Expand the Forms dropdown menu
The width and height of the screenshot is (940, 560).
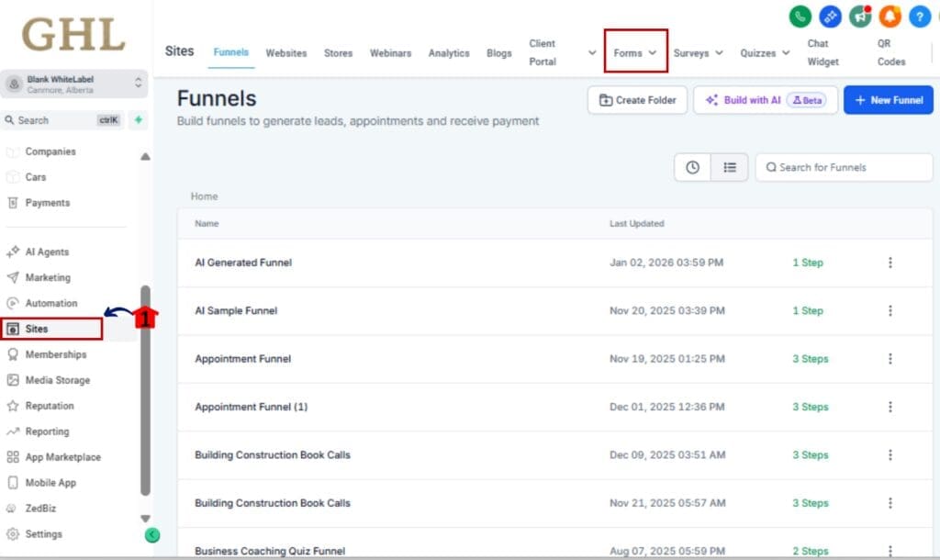coord(634,53)
